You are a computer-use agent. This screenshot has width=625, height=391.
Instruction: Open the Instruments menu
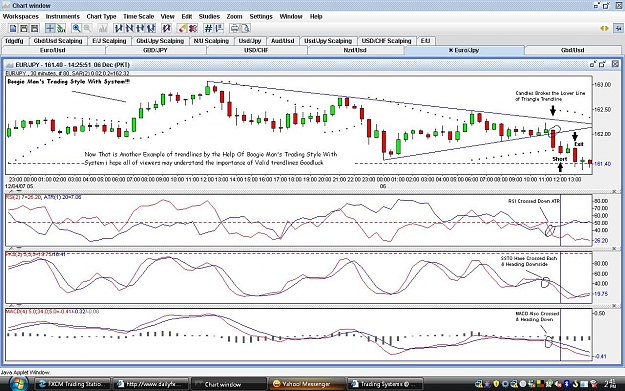pos(63,16)
